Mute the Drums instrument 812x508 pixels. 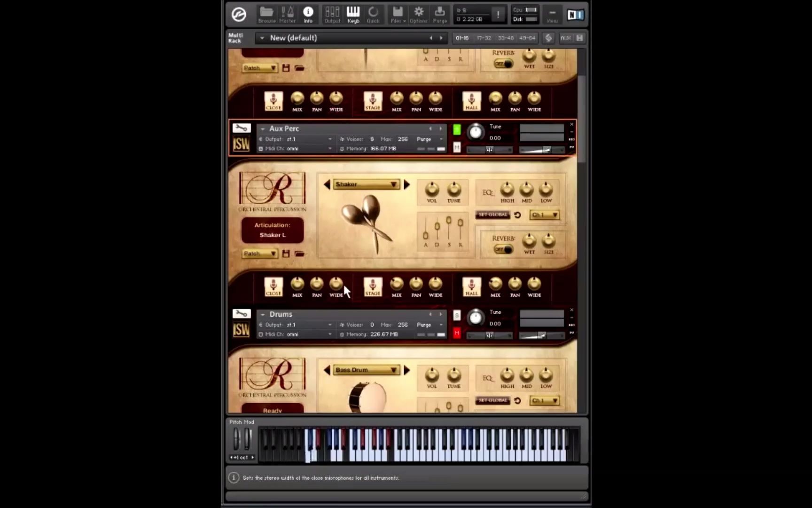(456, 333)
